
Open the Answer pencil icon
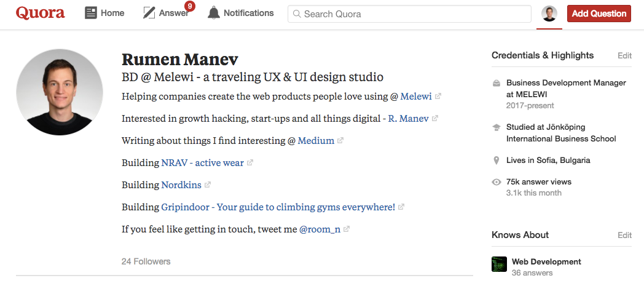pos(149,13)
